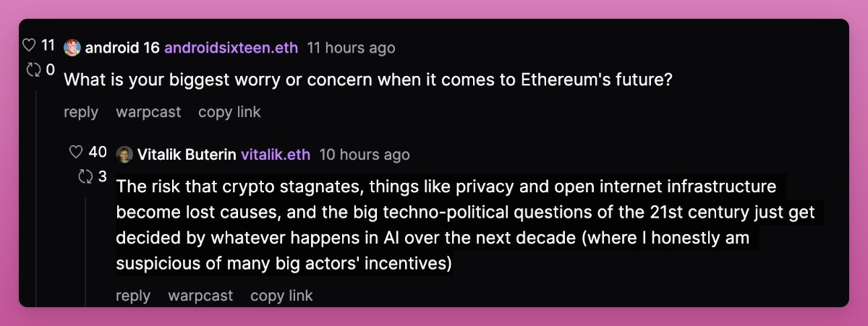Click the "11 hours ago" timestamp
The width and height of the screenshot is (868, 326).
pos(351,48)
